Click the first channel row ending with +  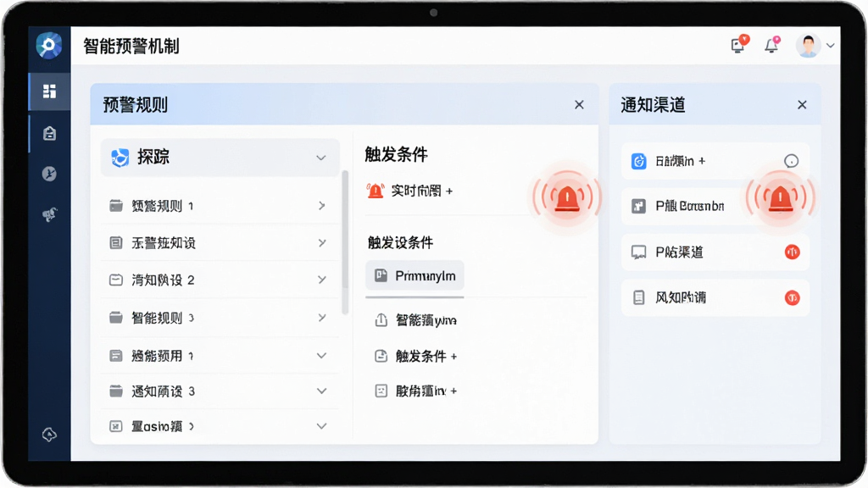(715, 161)
